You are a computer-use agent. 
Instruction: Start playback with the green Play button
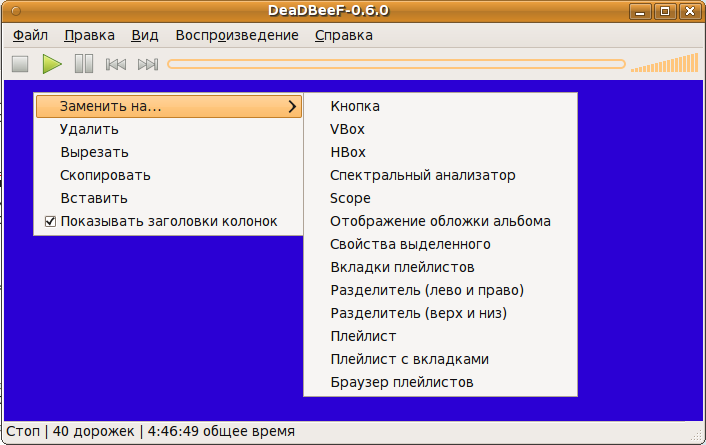[52, 64]
